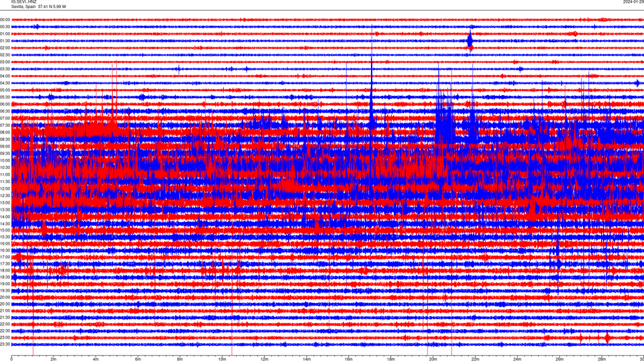
Task: Select the 20:00 time row label
Action: pyautogui.click(x=5, y=298)
